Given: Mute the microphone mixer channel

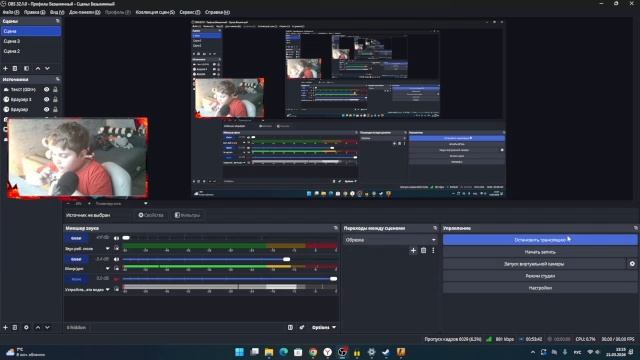Looking at the screenshot, I should point(116,259).
